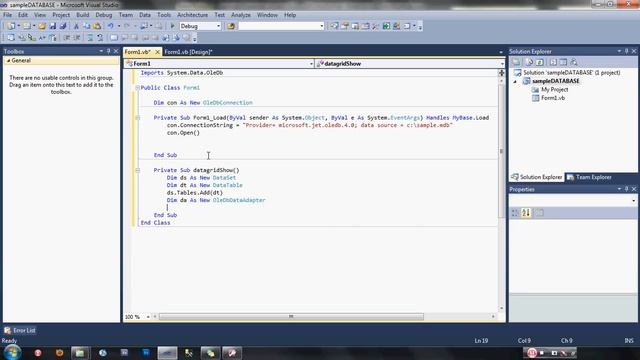Click View Designer icon in Solution Explorer
This screenshot has height=360, width=640.
(x=563, y=62)
